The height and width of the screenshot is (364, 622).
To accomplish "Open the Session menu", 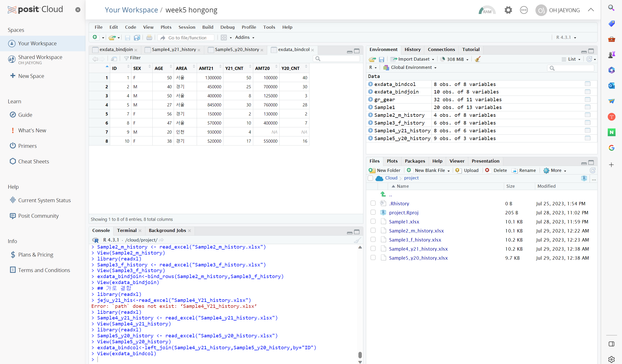I will [187, 27].
